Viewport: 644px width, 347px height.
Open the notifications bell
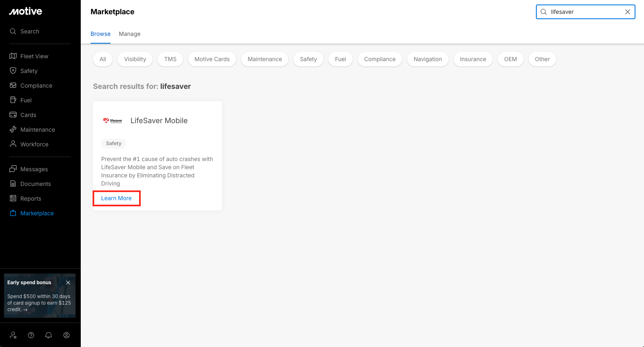49,335
